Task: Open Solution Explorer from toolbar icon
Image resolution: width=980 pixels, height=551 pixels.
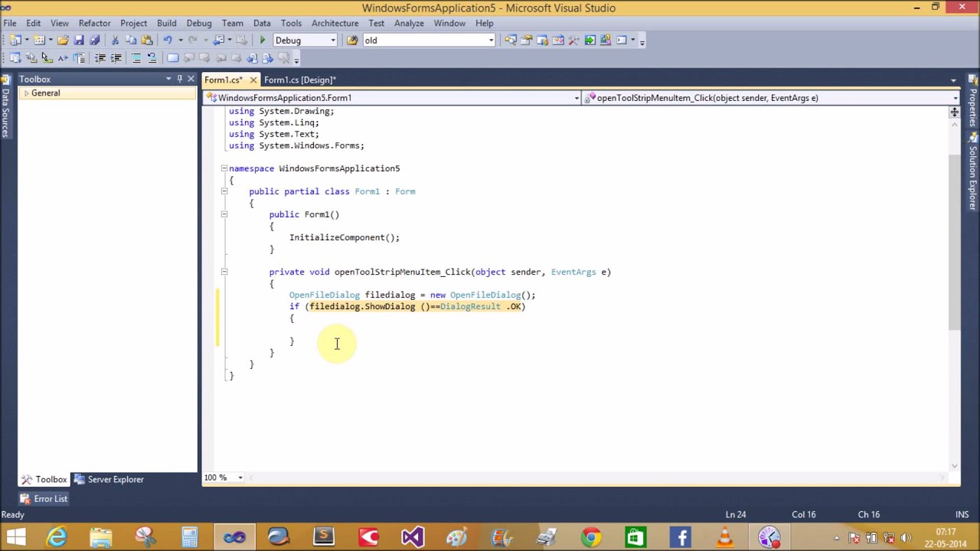Action: (x=511, y=40)
